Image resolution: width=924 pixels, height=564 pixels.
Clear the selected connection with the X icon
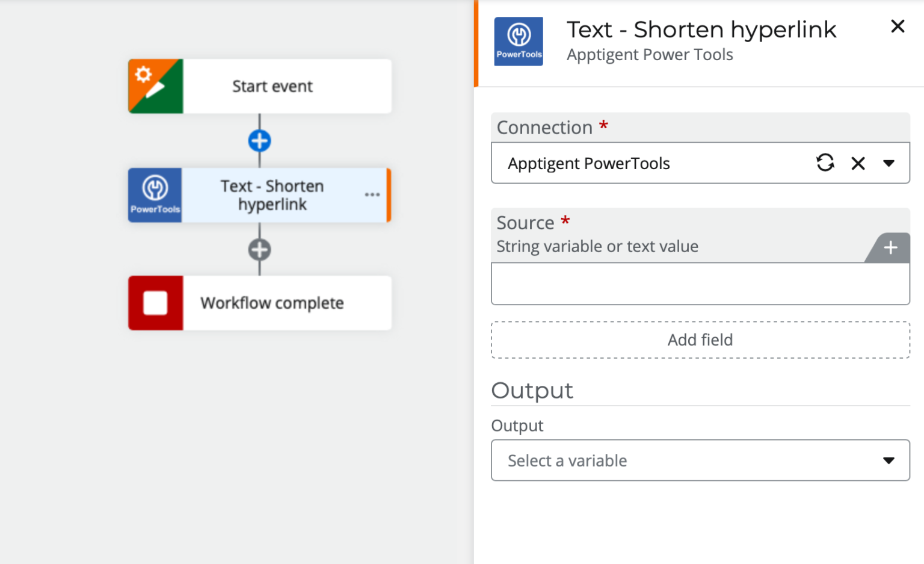pyautogui.click(x=858, y=163)
